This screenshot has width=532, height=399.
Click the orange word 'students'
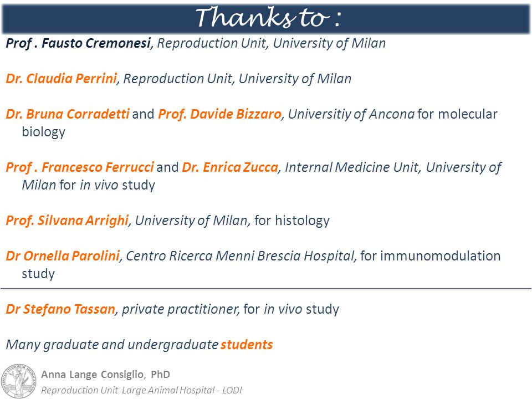(247, 345)
